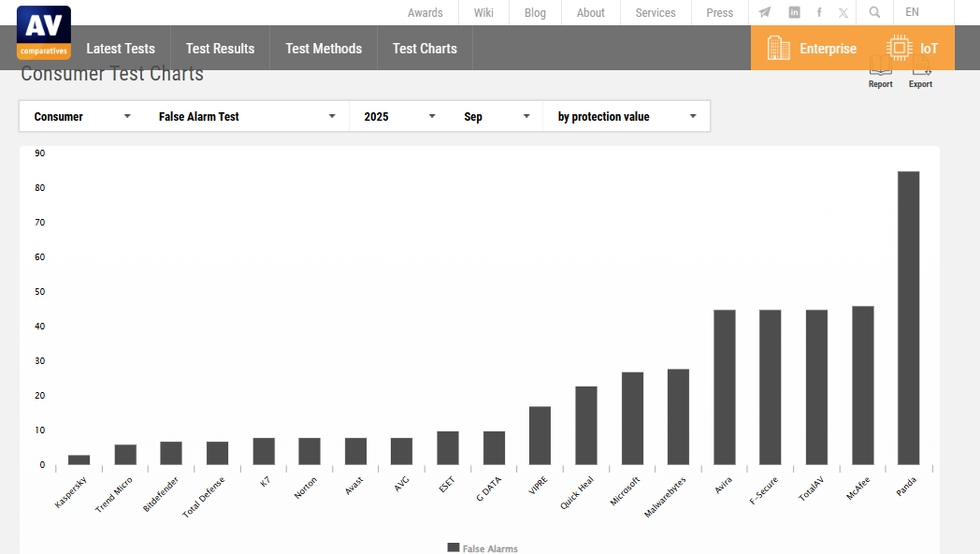980x554 pixels.
Task: Click the Panda bar in chart
Action: 909,317
